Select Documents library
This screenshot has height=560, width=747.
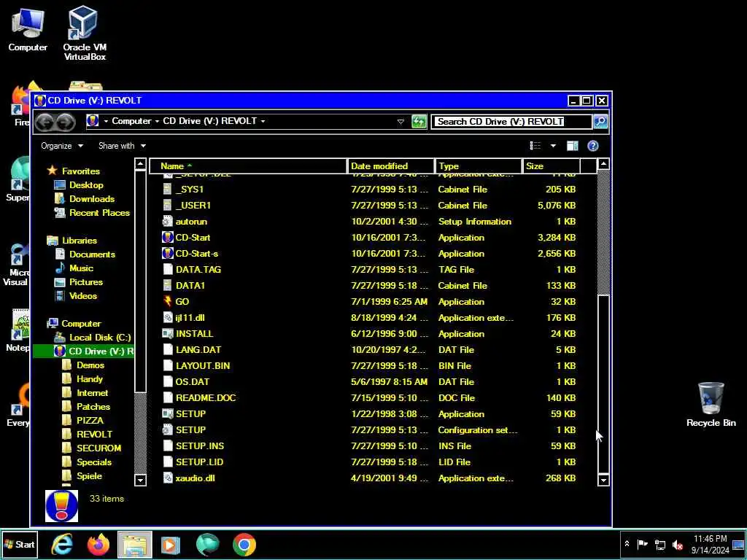pyautogui.click(x=92, y=254)
